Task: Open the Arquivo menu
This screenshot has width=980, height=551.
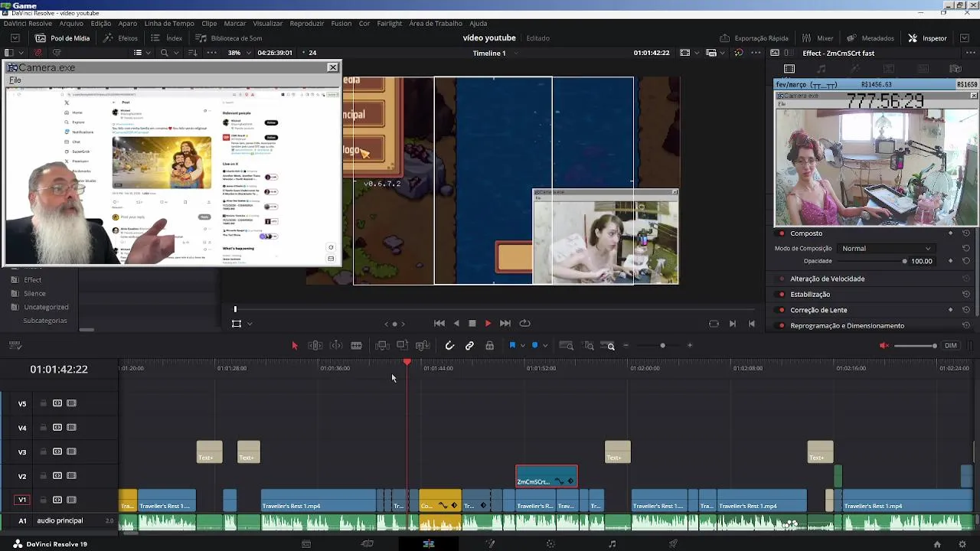Action: [x=71, y=24]
